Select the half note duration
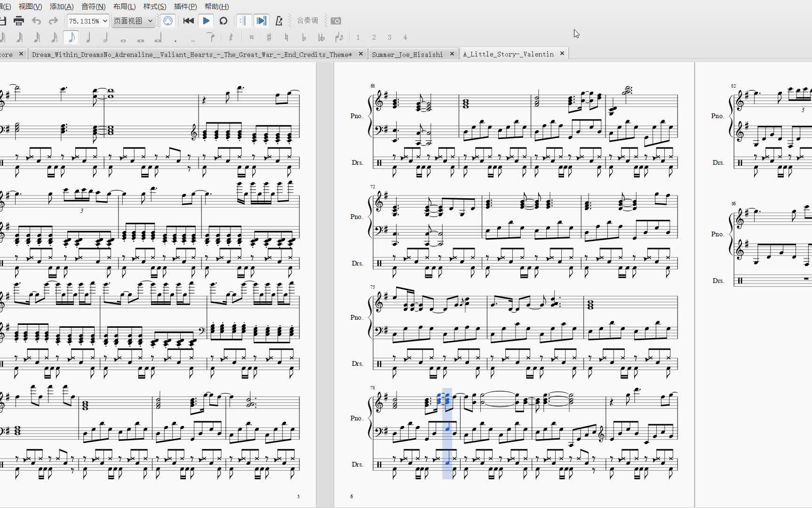812x508 pixels. coord(106,37)
